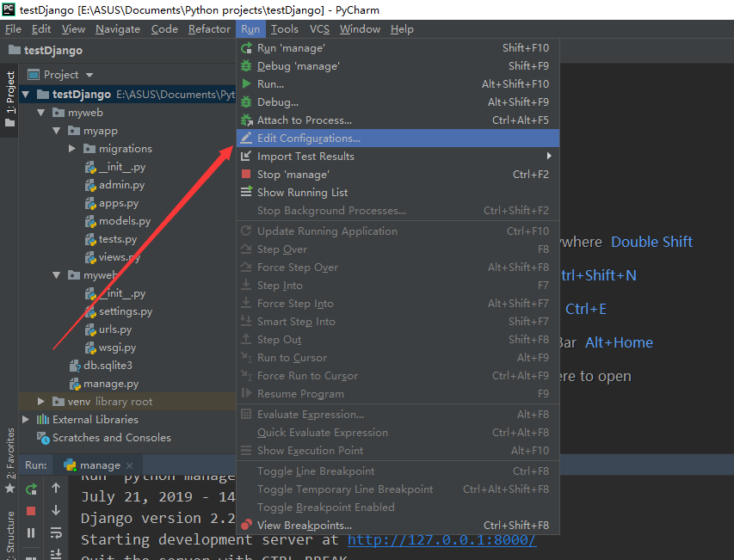Click the Scratches and Consoles icon
Screen dimensions: 734x560
(43, 438)
